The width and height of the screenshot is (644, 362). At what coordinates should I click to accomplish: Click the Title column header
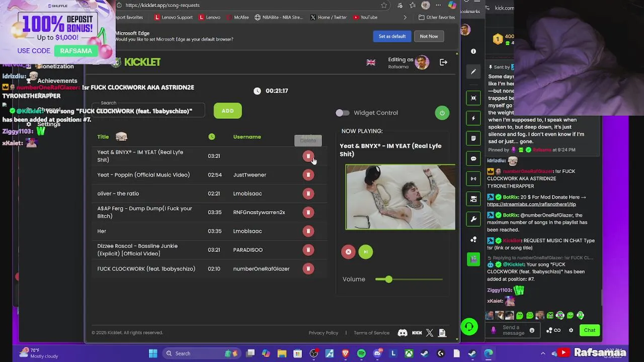point(103,137)
